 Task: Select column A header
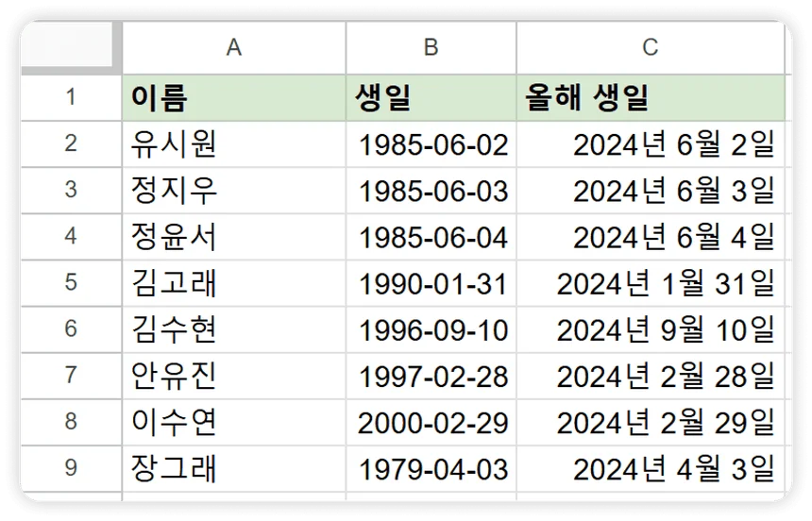(233, 48)
